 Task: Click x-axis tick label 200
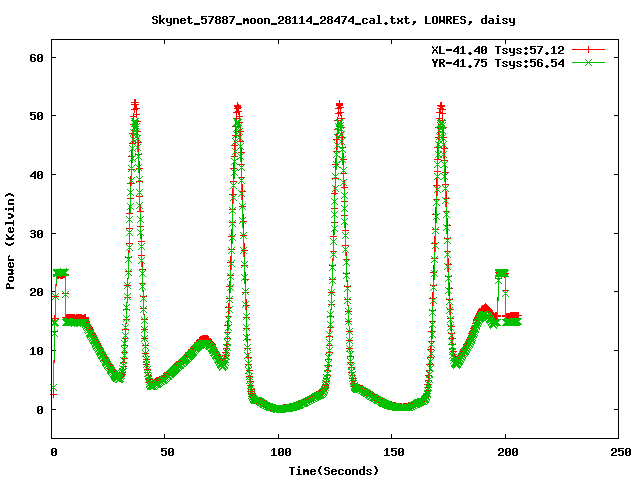tap(508, 452)
